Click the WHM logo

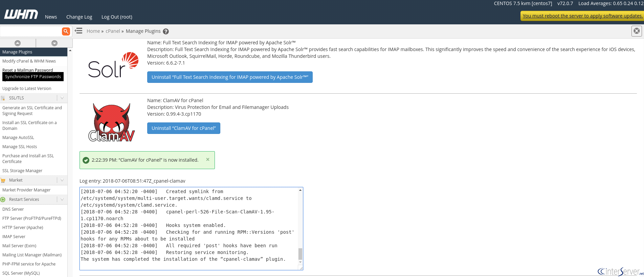pyautogui.click(x=21, y=14)
